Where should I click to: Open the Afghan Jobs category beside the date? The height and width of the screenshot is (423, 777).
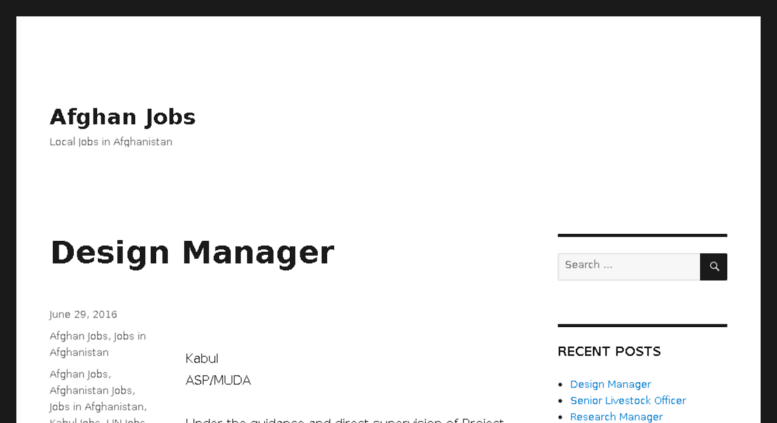78,336
